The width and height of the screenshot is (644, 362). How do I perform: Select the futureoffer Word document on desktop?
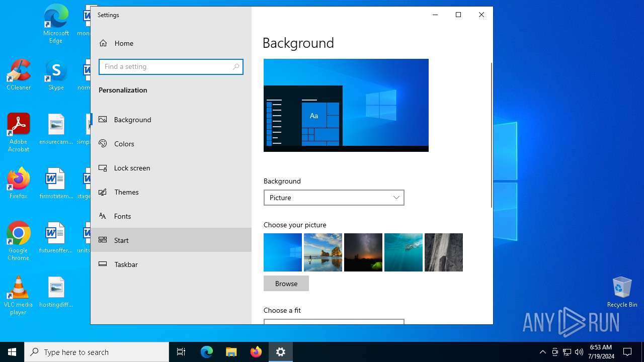tap(56, 238)
